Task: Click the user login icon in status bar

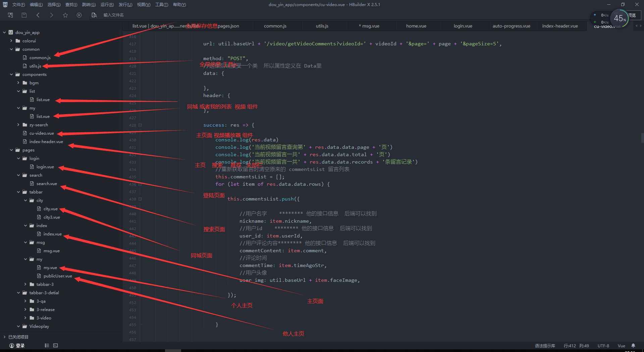Action: [12, 346]
